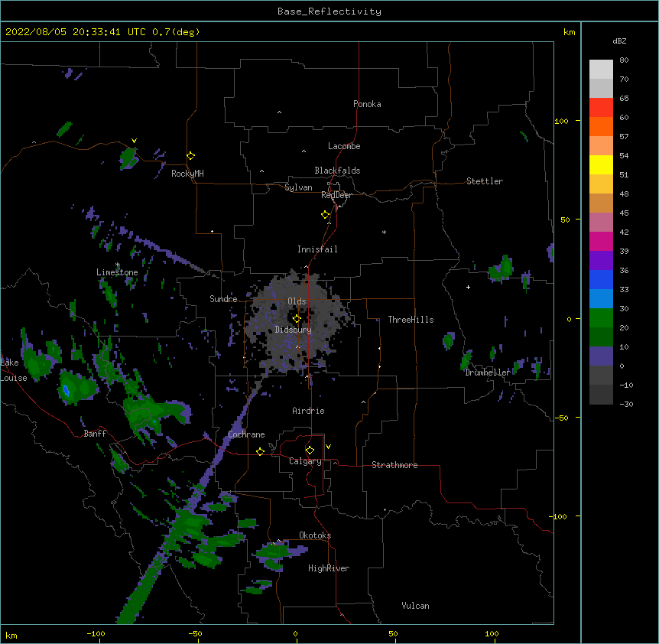The image size is (659, 644).
Task: Click the 100 tick on the vertical km axis
Action: (x=561, y=121)
